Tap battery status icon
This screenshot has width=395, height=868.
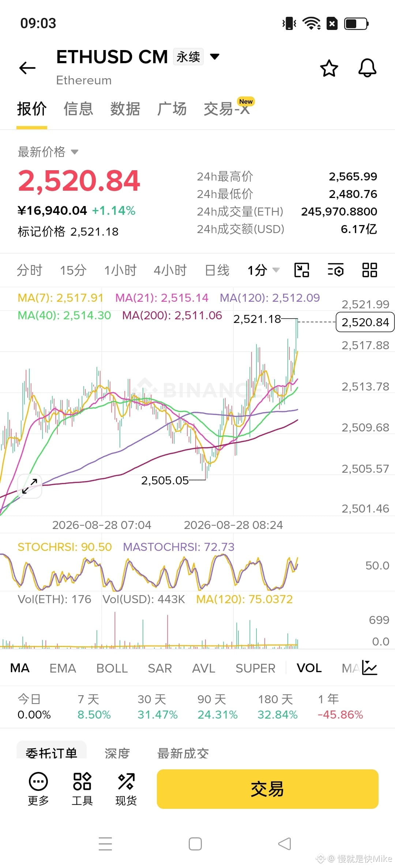356,24
